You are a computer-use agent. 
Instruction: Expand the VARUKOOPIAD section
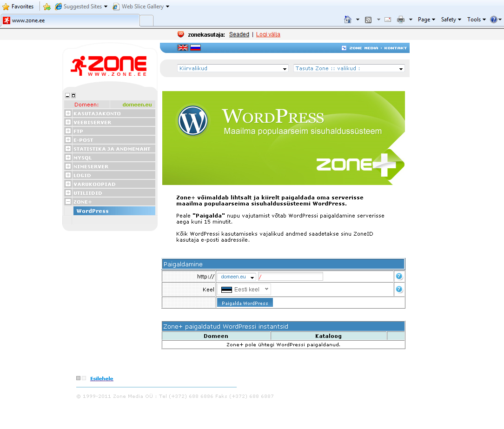[x=68, y=184]
